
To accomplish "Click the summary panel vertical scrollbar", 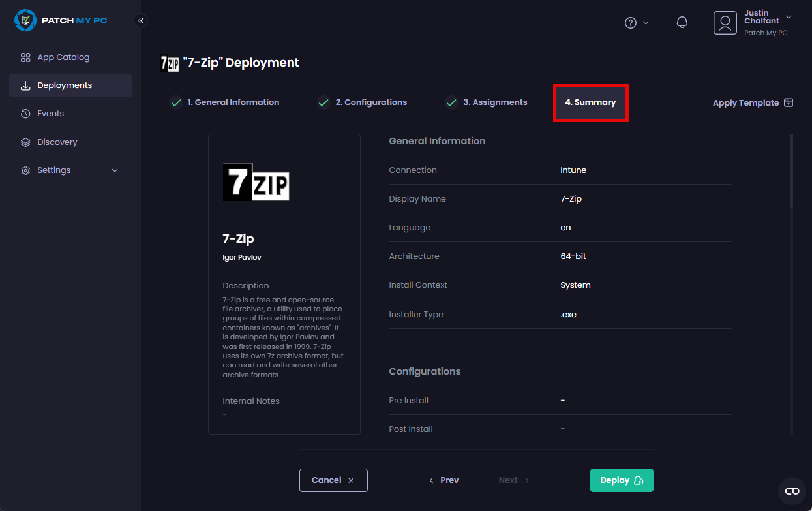I will tap(791, 171).
